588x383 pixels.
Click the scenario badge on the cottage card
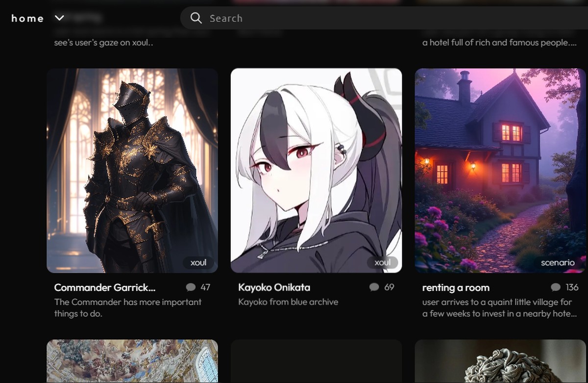pos(558,262)
